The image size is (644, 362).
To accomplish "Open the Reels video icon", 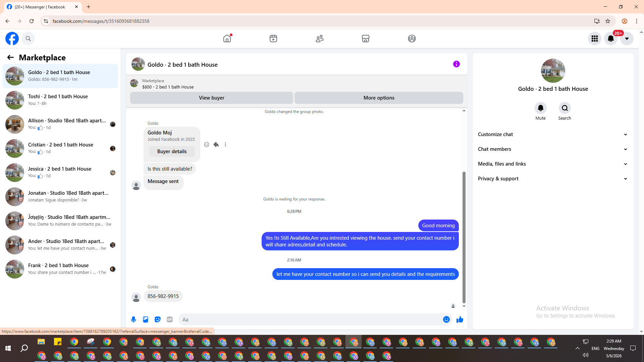I will point(273,39).
